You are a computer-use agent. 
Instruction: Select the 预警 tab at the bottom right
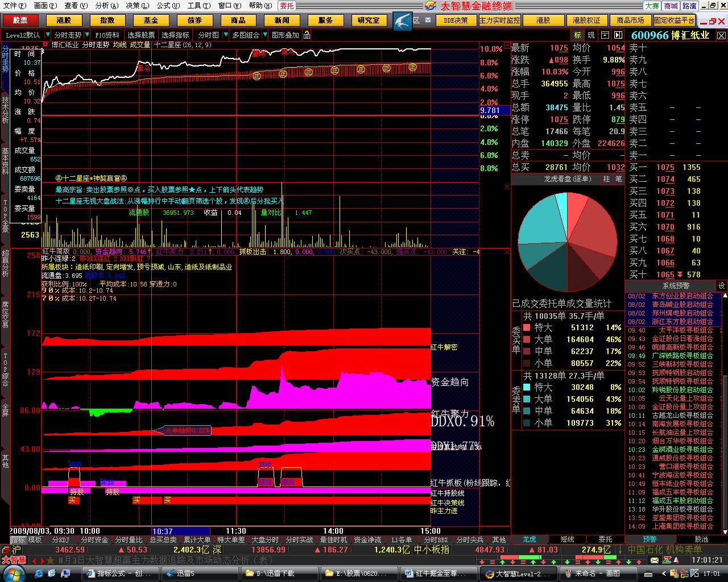(650, 539)
